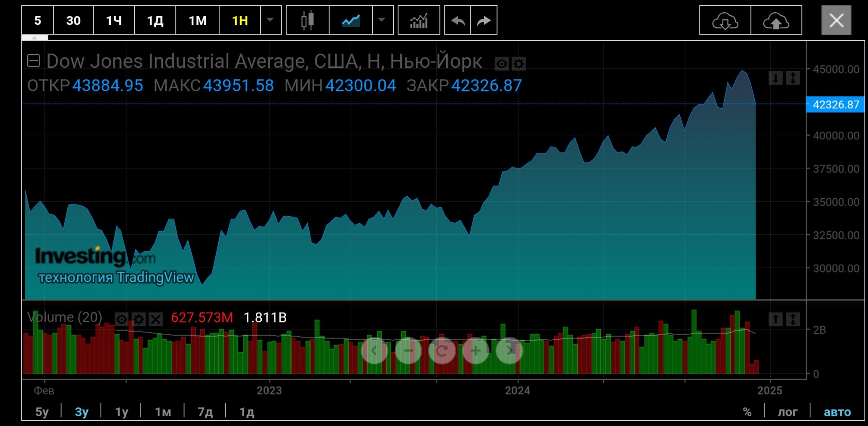Click the 1.811B volume average value
The image size is (868, 426).
coord(265,317)
